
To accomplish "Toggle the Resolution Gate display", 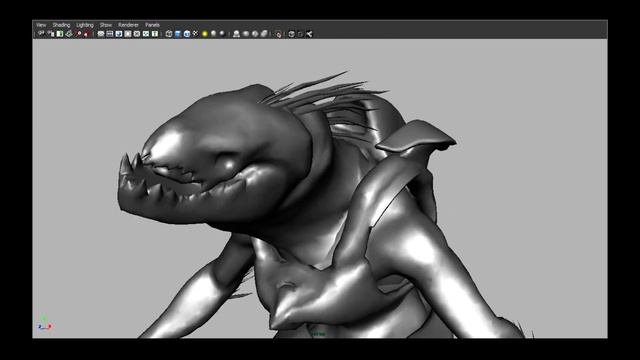I will pyautogui.click(x=119, y=34).
